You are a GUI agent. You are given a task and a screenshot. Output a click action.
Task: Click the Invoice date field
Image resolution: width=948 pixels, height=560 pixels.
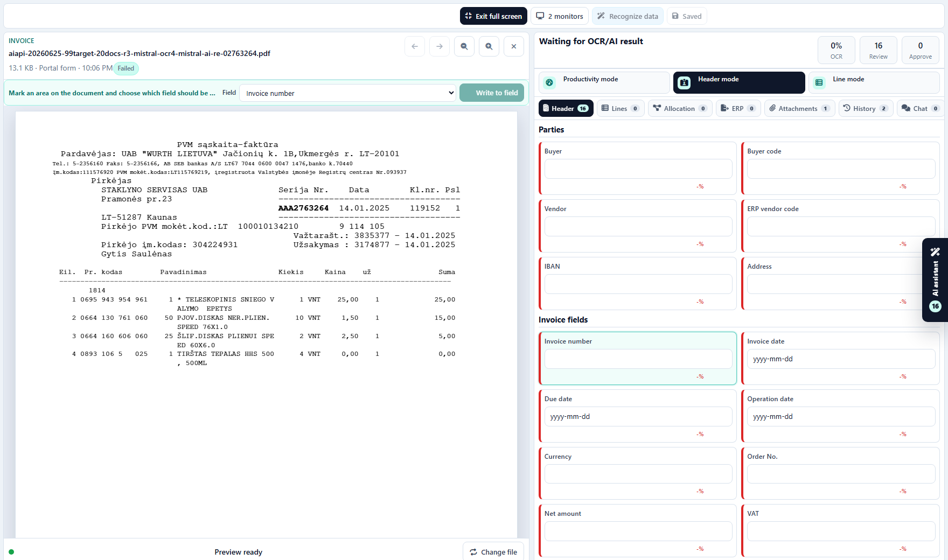(x=841, y=359)
